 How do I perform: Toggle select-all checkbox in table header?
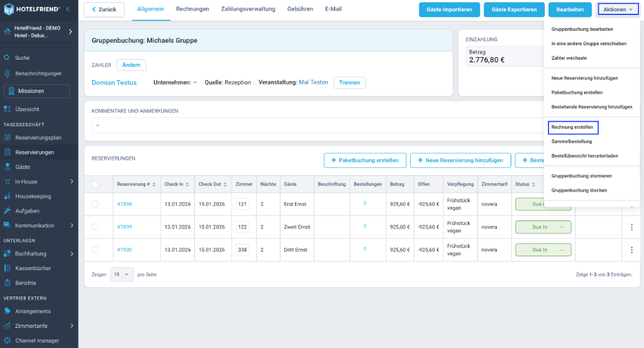click(96, 184)
